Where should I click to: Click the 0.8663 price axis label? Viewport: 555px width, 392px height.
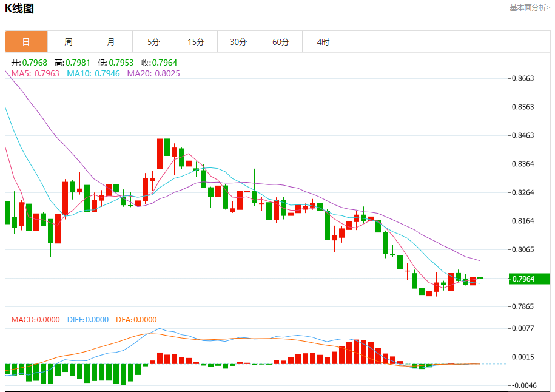click(523, 79)
